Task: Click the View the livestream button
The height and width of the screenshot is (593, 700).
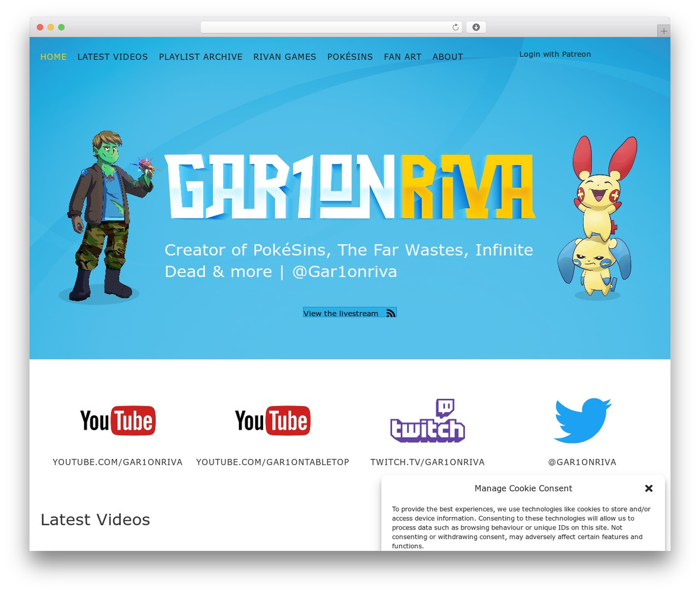Action: 350,313
